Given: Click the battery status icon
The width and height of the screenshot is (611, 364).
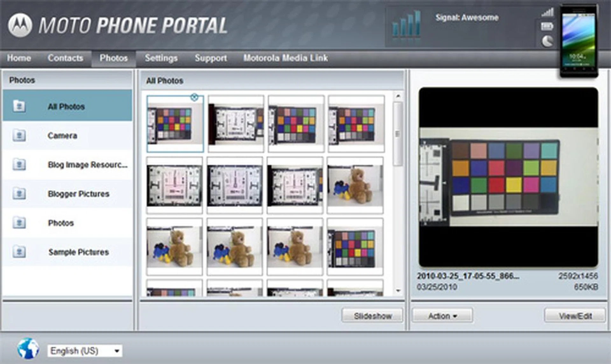Looking at the screenshot, I should [x=547, y=26].
